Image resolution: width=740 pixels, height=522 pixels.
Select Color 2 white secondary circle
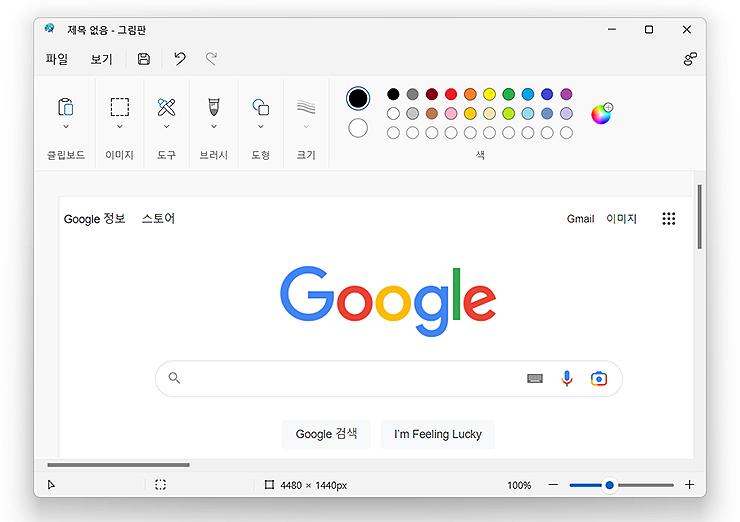point(358,128)
